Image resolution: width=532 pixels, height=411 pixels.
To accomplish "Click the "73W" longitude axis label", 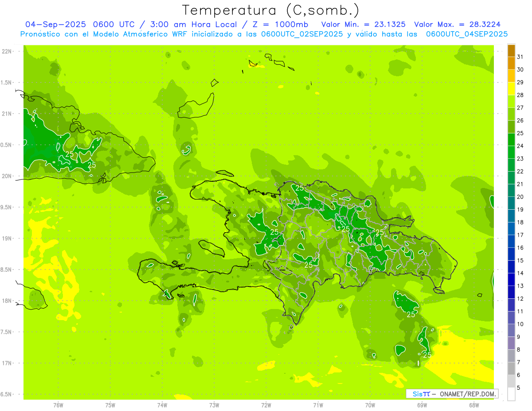I will pyautogui.click(x=214, y=405).
